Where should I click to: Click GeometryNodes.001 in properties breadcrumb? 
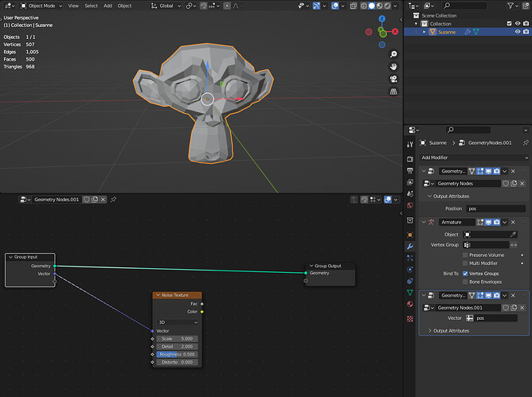click(x=490, y=142)
